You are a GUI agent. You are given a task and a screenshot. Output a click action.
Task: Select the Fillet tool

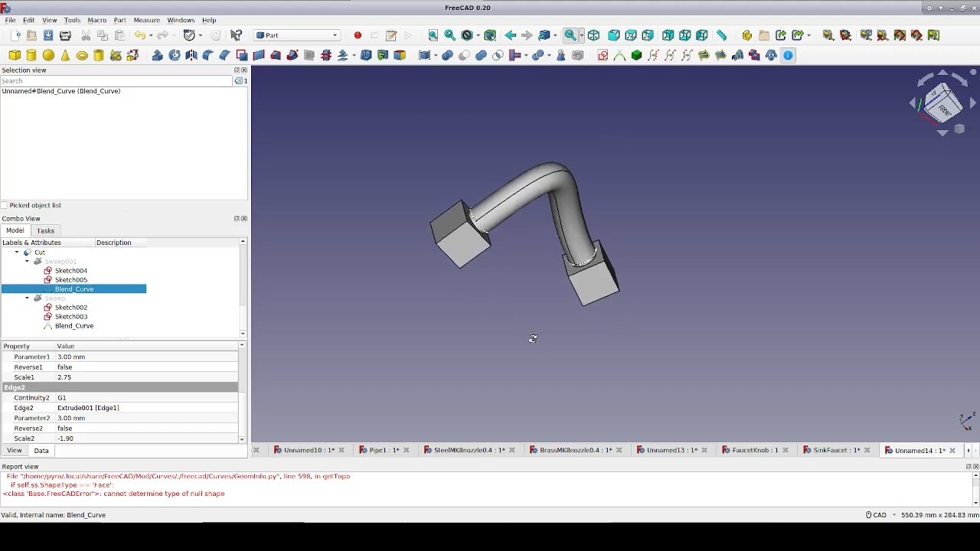[208, 55]
